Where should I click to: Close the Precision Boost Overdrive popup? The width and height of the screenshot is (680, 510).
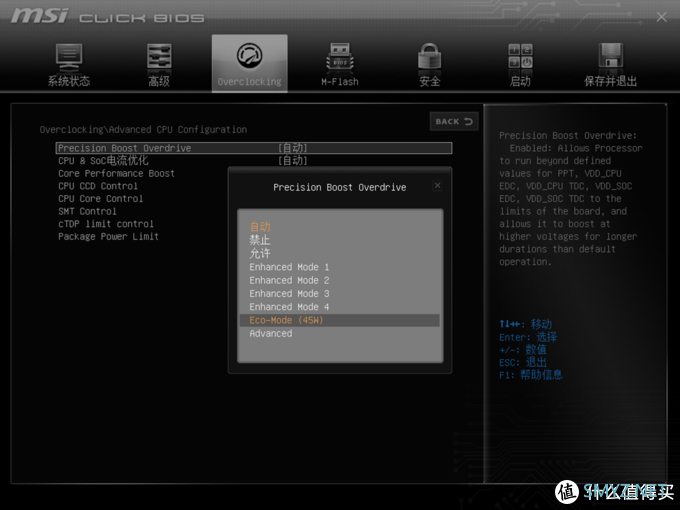coord(438,186)
